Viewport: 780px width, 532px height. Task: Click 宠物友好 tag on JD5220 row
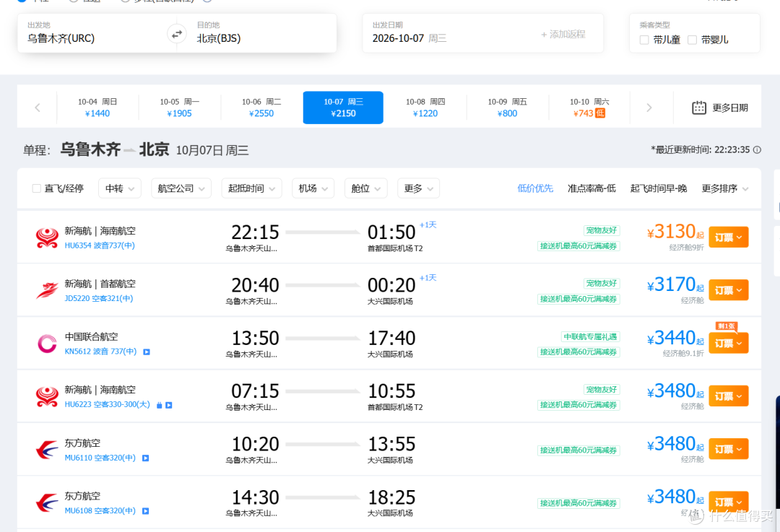tap(602, 284)
